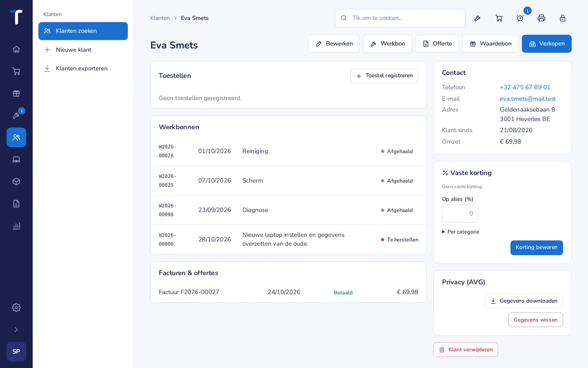Open Klanten exporteren menu item
The height and width of the screenshot is (368, 588).
83,68
